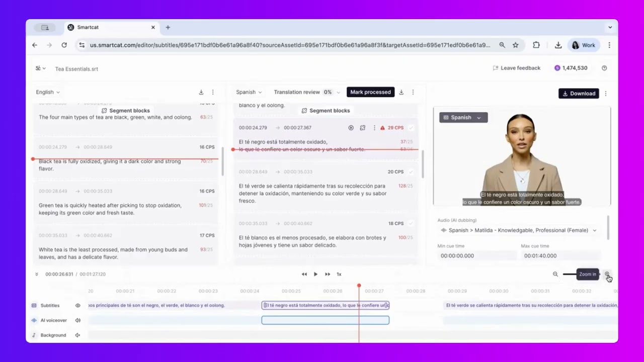
Task: Open the Spanish language dropdown in editor
Action: coord(249,92)
